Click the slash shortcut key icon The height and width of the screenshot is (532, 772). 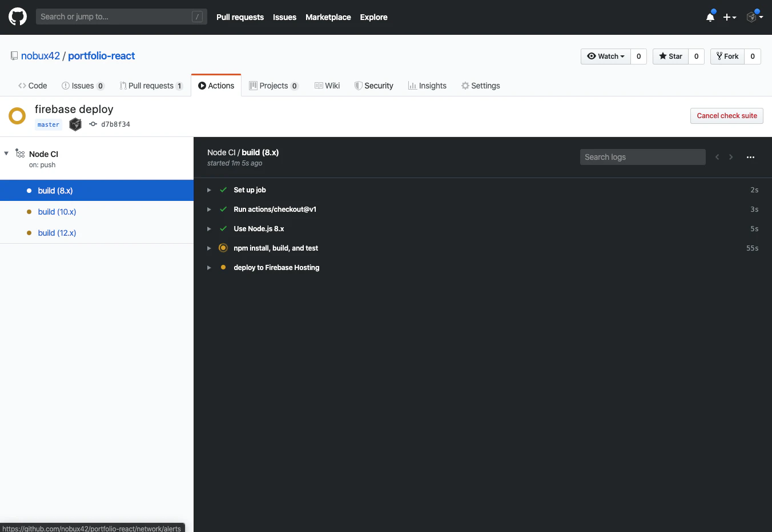click(x=197, y=17)
